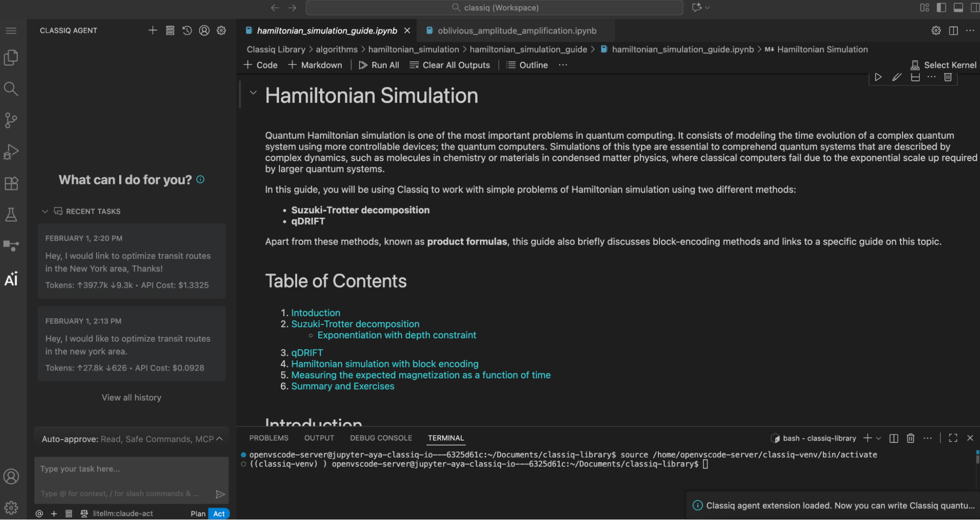Open the account icon in the Classiq Agent header
This screenshot has width=980, height=520.
click(x=204, y=30)
